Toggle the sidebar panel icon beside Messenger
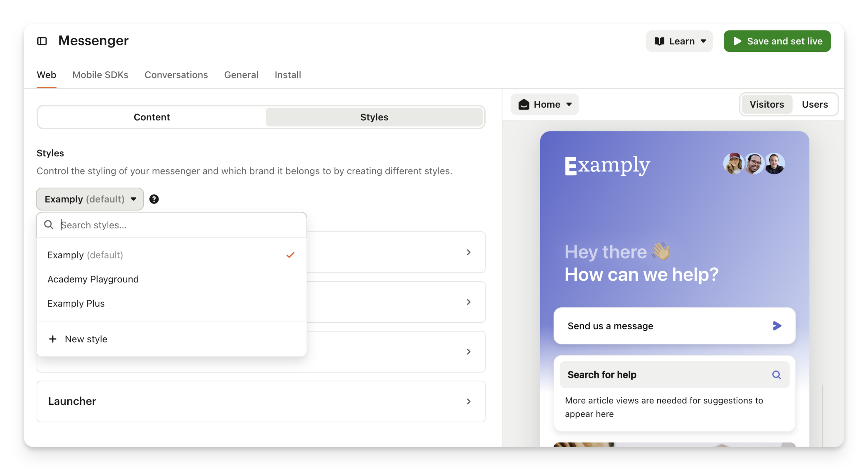This screenshot has width=868, height=471. [42, 41]
